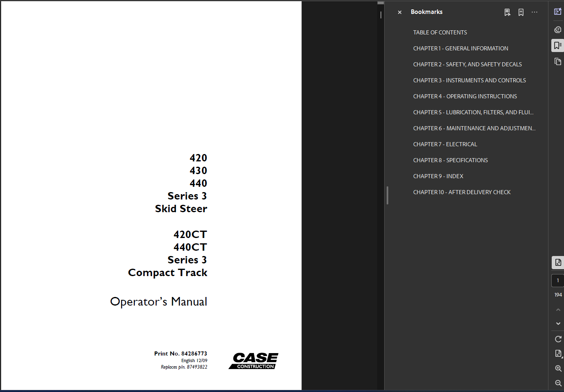Open the Bookmarks options ellipsis menu

point(535,12)
